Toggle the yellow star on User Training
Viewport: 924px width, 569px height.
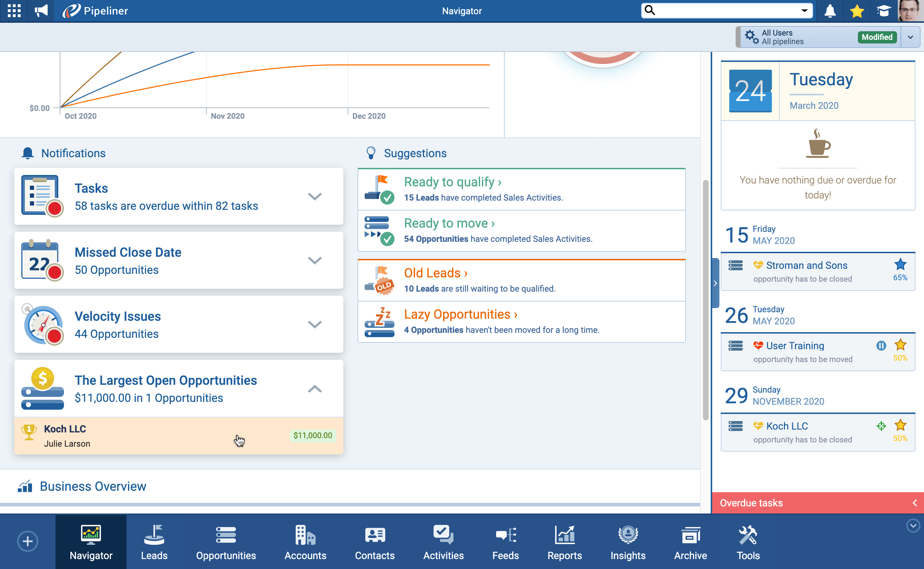(x=900, y=345)
